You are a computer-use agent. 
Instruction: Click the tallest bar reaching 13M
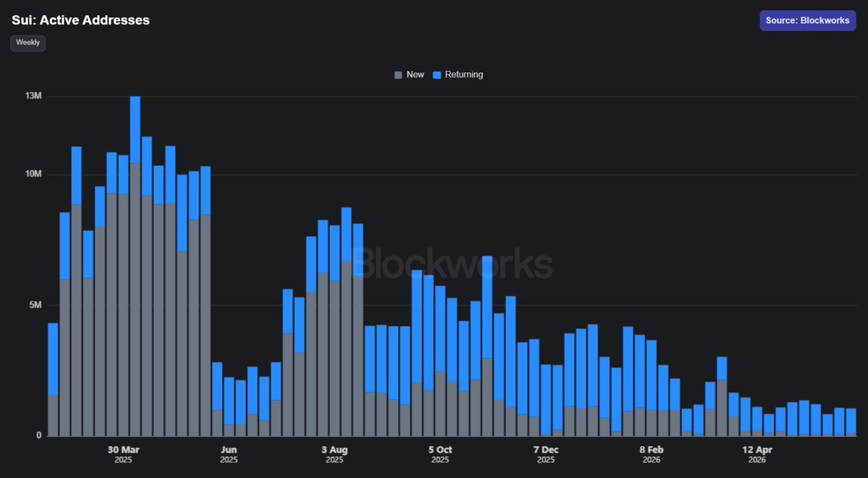pos(135,266)
